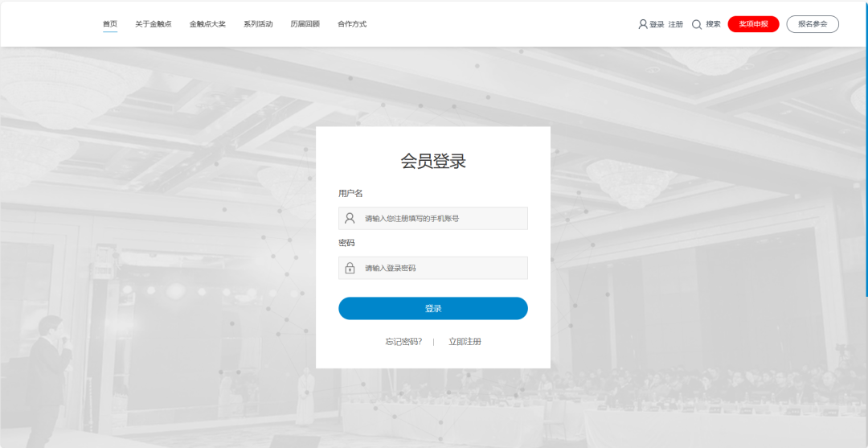This screenshot has height=448, width=868.
Task: Submit with the blue 登录 button
Action: pos(433,308)
